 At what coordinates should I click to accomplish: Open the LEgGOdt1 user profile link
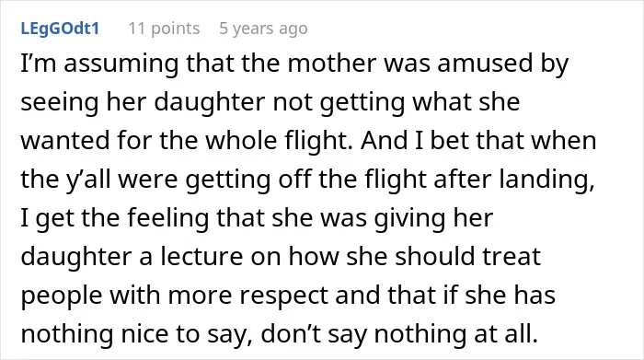point(60,29)
